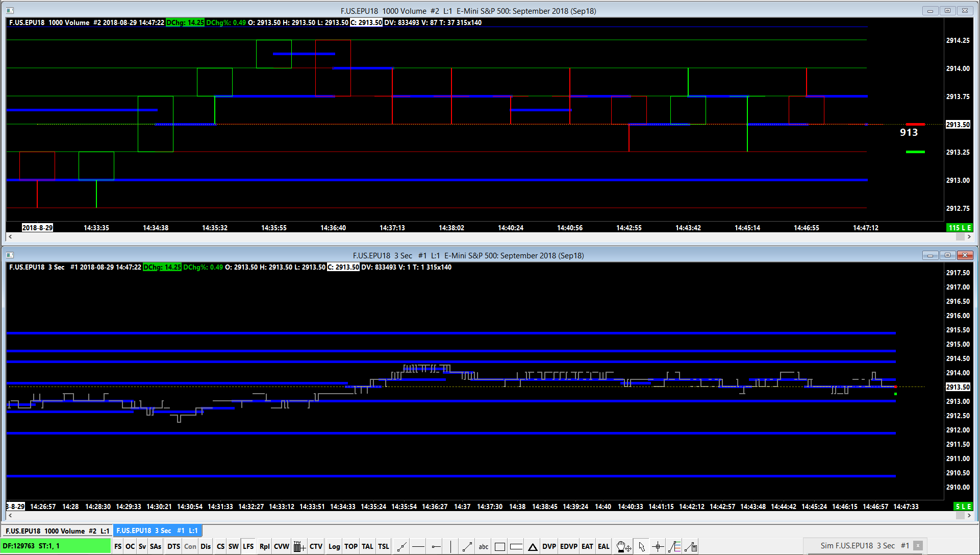Select the triangle drawing tool
The image size is (980, 555).
[533, 547]
